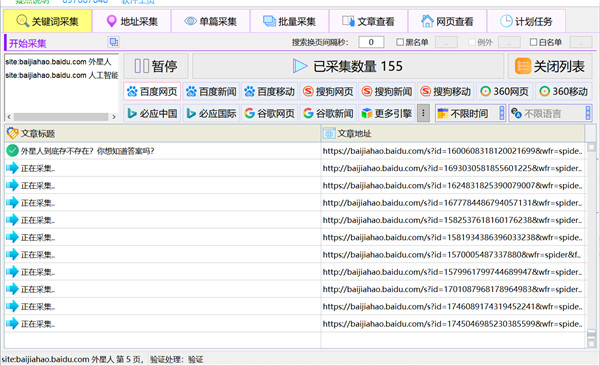Switch to the 批量采集 tab
Viewport: 600px width, 366px height.
pyautogui.click(x=290, y=21)
